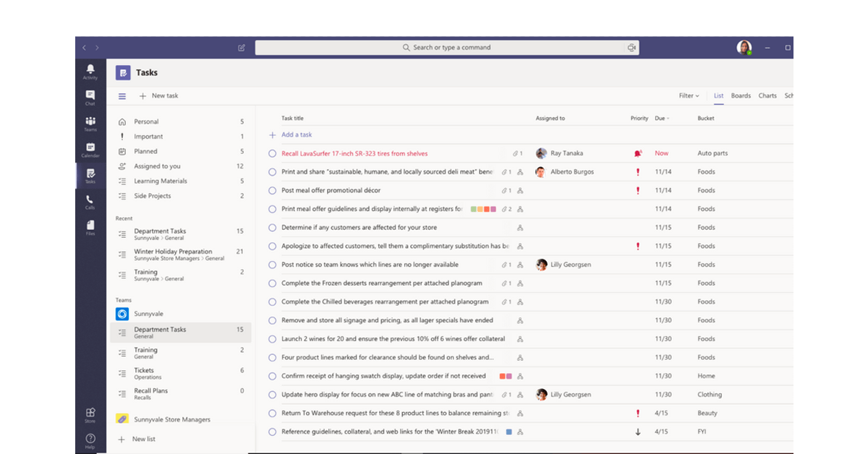The width and height of the screenshot is (868, 454).
Task: Switch to the List view tab
Action: 718,96
